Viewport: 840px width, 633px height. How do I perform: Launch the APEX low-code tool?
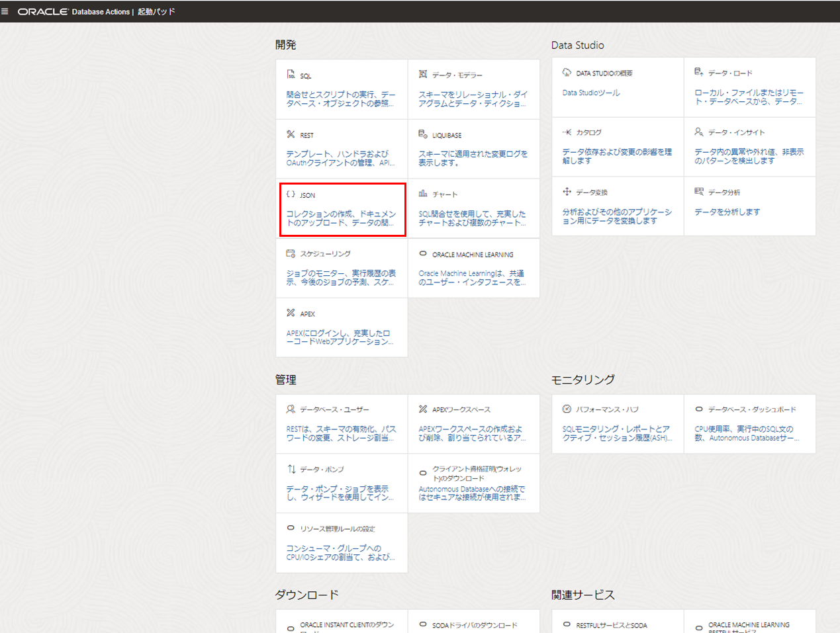coord(342,327)
